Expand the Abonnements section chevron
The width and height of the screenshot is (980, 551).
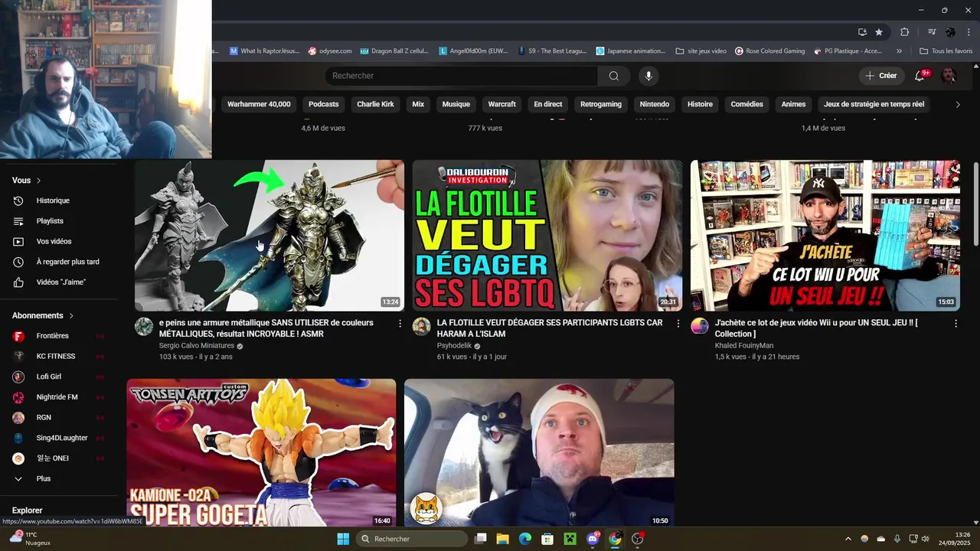coord(71,315)
